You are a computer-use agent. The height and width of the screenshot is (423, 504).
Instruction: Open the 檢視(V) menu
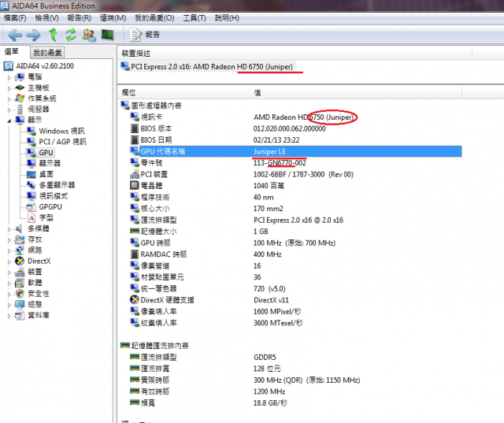(47, 18)
